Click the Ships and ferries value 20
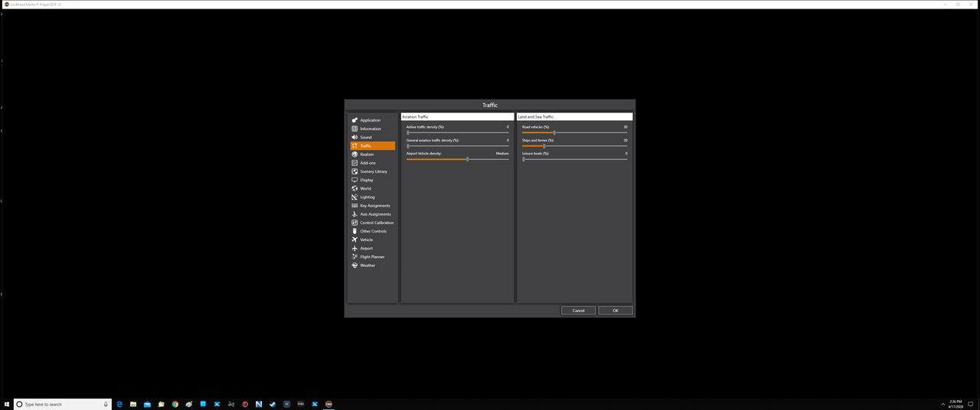The image size is (980, 410). pos(626,141)
